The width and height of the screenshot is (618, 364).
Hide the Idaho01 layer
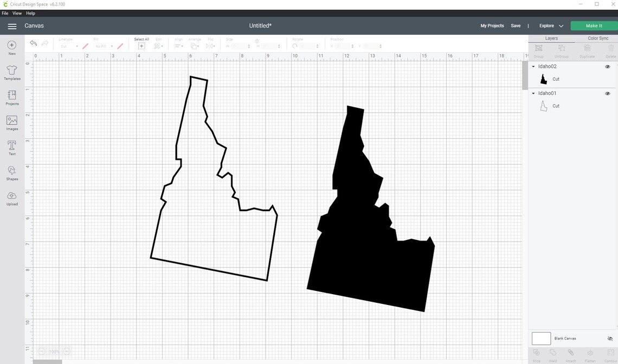608,93
